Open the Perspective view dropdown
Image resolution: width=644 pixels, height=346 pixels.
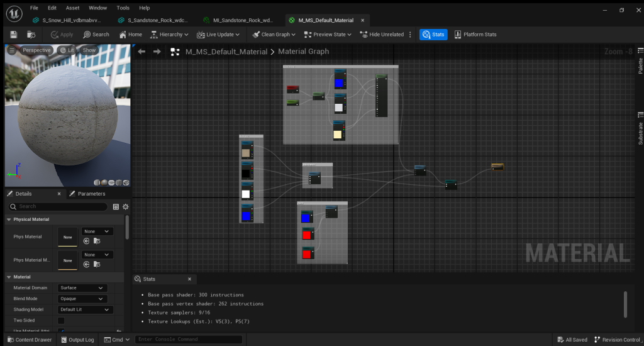(x=36, y=50)
